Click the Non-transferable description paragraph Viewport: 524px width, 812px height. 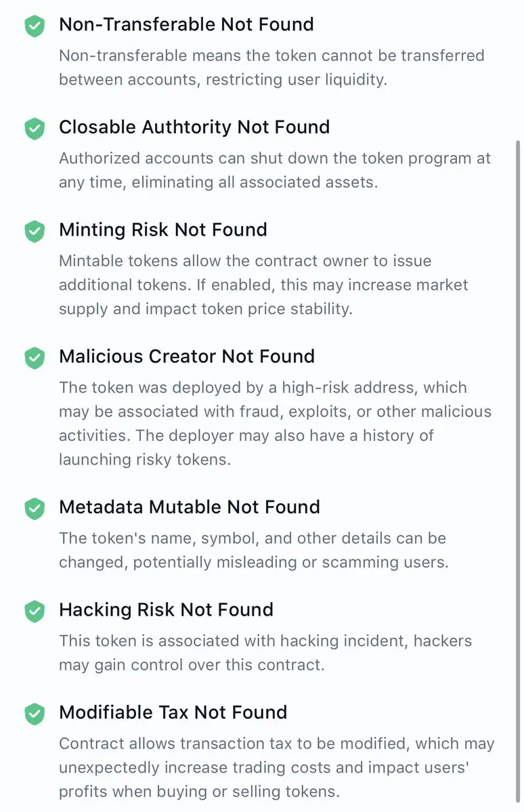click(272, 67)
